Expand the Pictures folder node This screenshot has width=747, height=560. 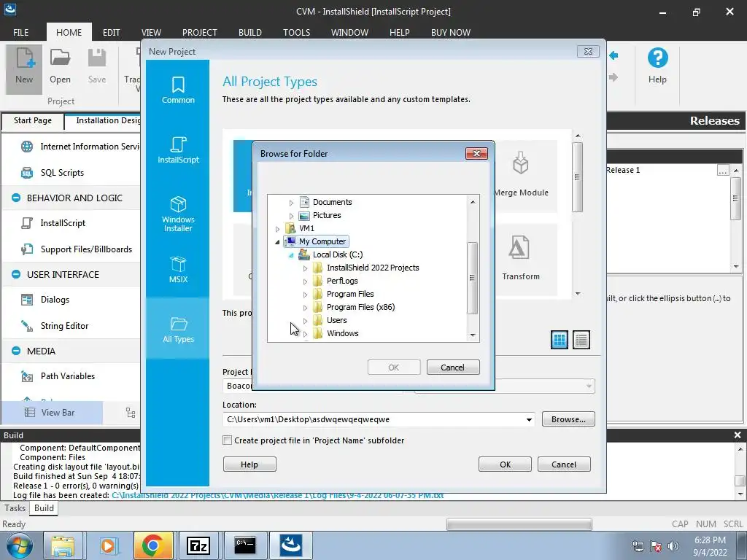coord(291,216)
